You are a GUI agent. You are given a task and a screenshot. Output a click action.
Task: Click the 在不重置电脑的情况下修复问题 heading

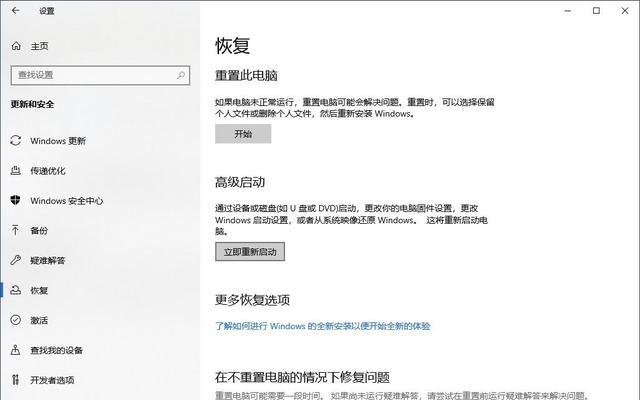[x=302, y=377]
